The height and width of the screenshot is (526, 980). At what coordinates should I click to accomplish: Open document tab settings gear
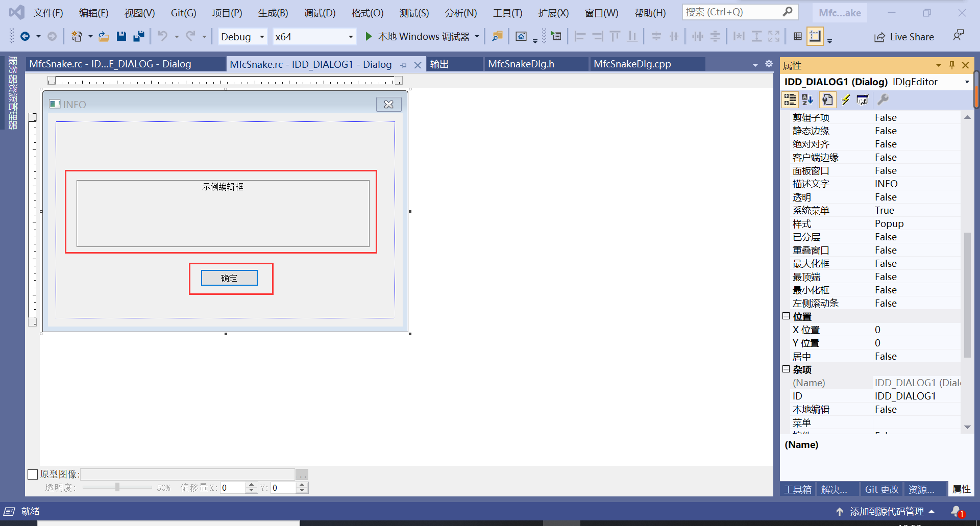[x=769, y=64]
